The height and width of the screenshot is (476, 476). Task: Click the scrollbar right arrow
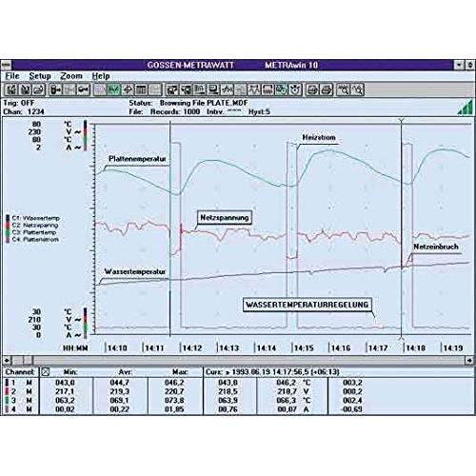469,360
